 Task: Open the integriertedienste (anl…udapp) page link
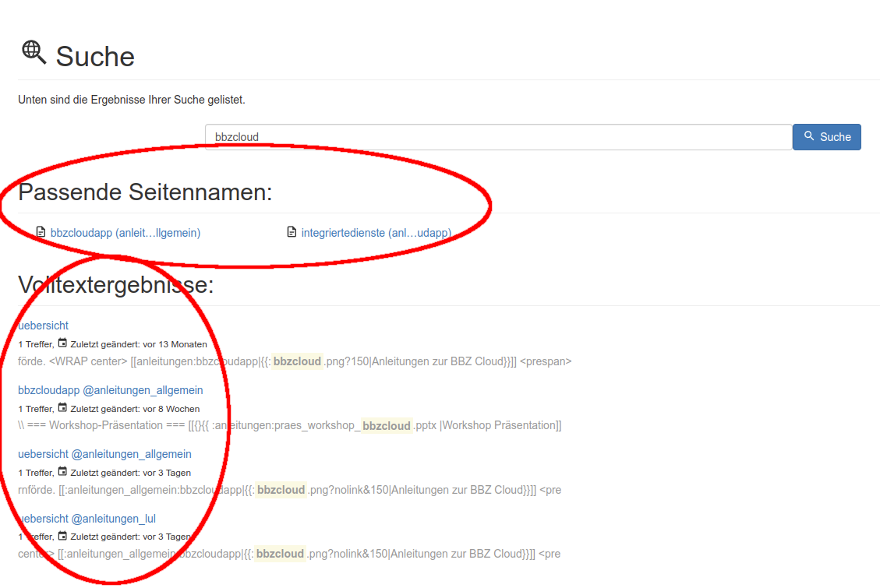coord(376,233)
